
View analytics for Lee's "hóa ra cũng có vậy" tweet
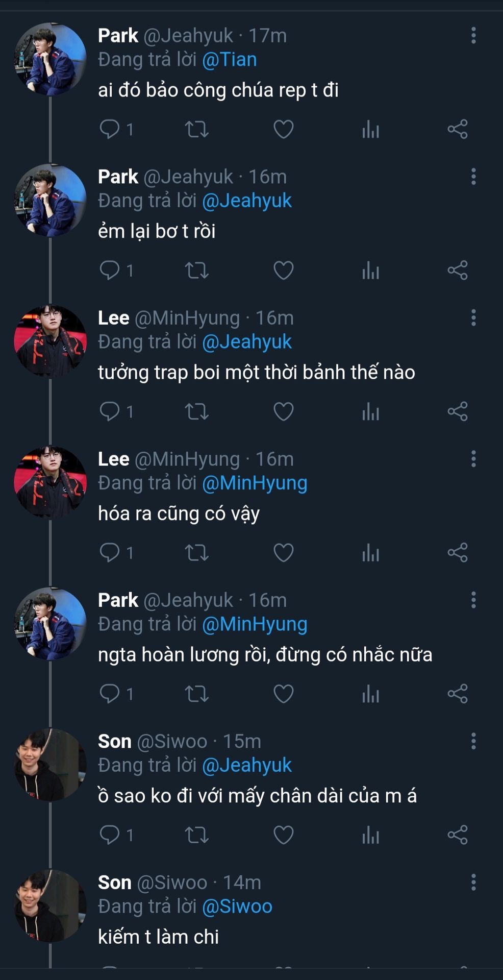point(370,553)
